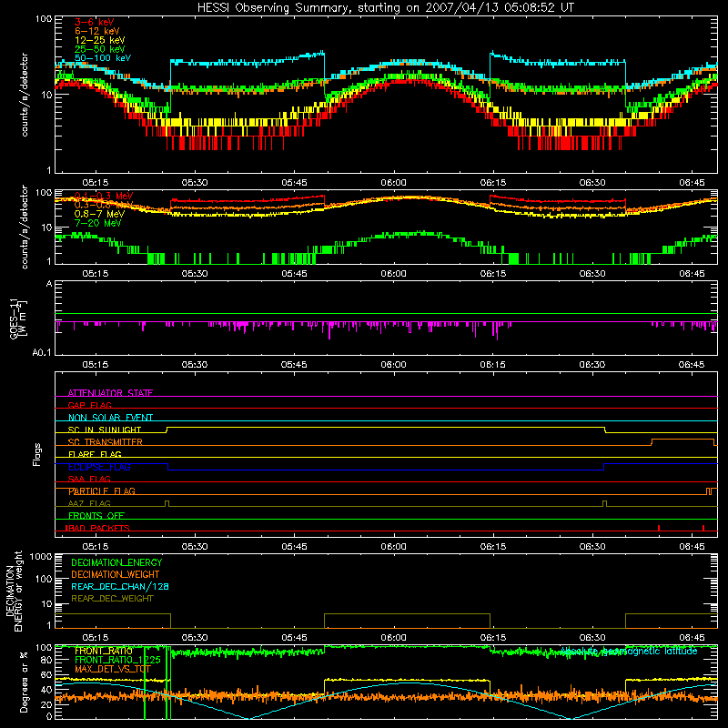The width and height of the screenshot is (728, 728).
Task: Click the counts/s/detector title of MeV panel
Action: coord(25,227)
